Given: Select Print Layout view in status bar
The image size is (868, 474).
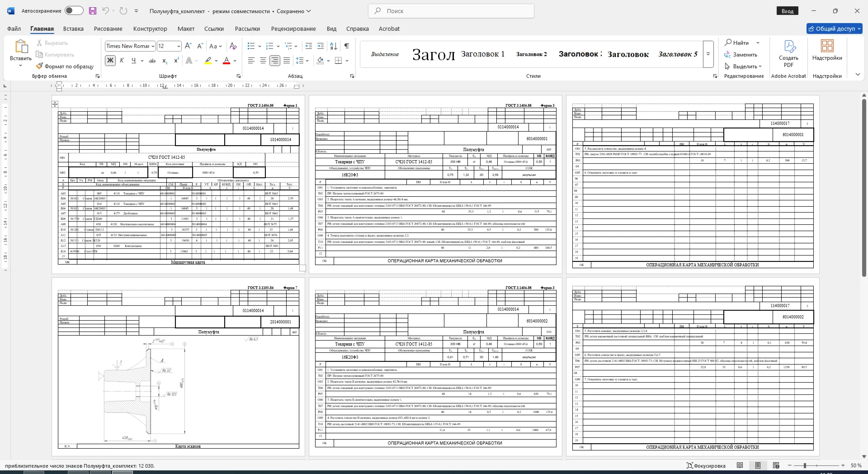Looking at the screenshot, I should (758, 465).
